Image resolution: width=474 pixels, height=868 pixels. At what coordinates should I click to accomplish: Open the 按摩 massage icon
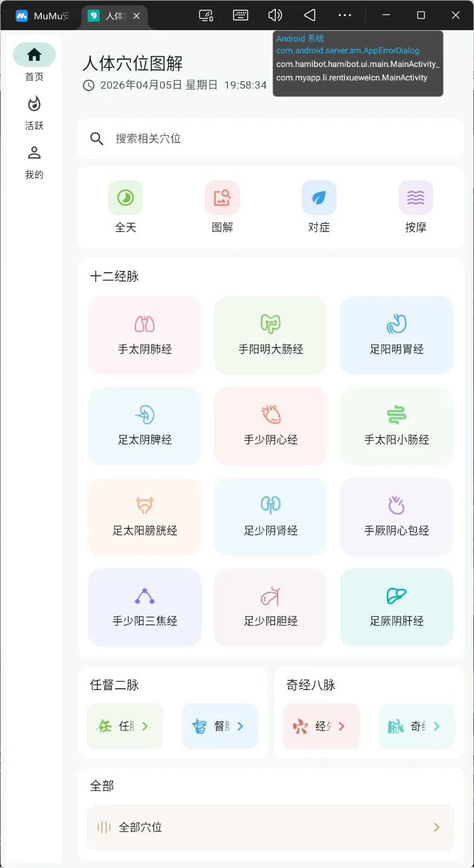(415, 198)
